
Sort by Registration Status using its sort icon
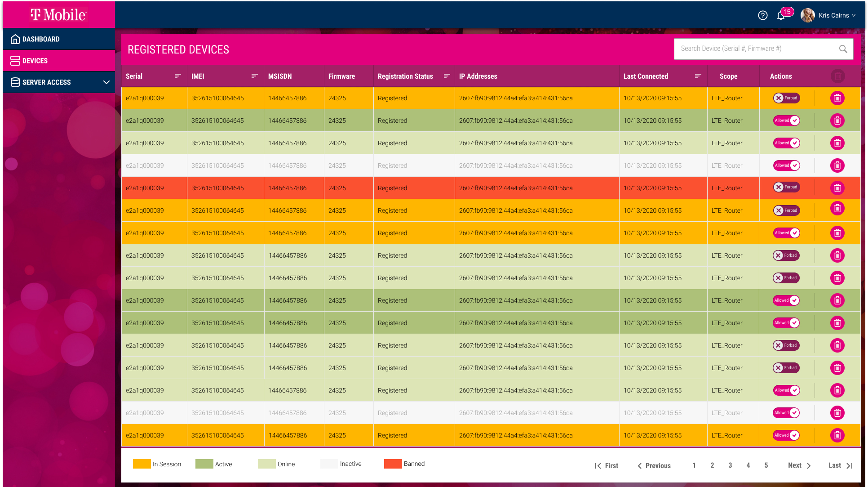(x=447, y=76)
